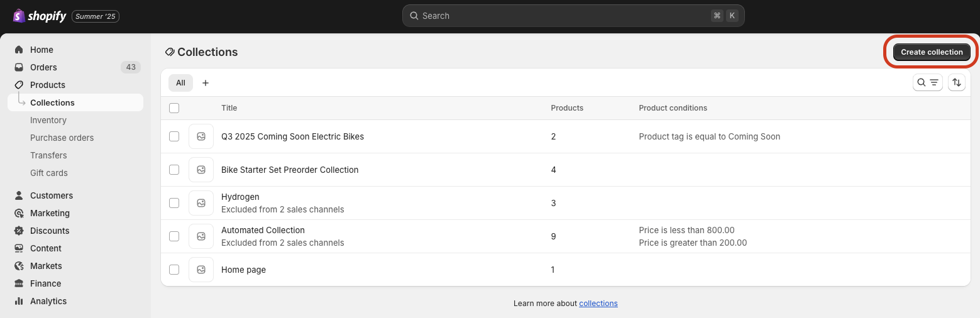This screenshot has height=318, width=980.
Task: Click the Products column header
Action: coord(567,108)
